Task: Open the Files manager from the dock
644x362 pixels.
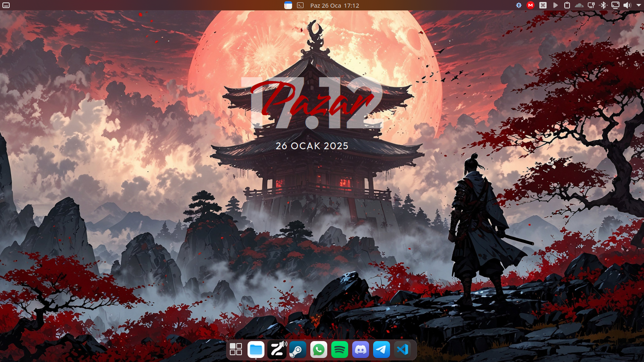Action: coord(256,349)
